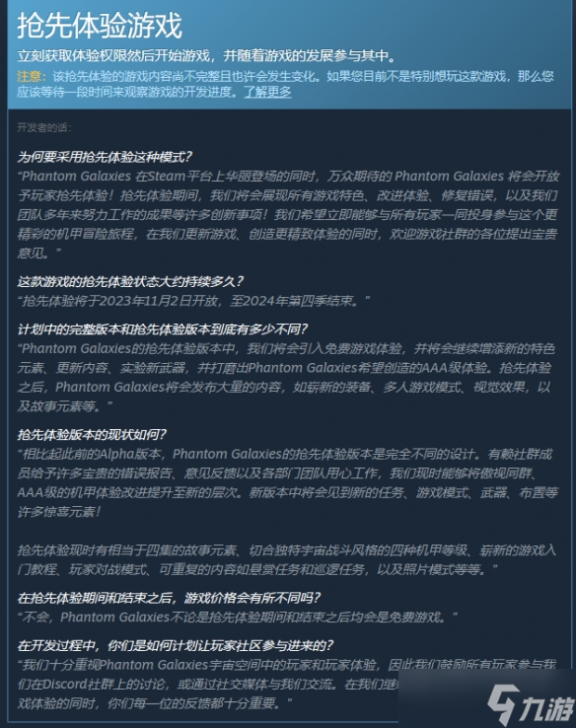The image size is (576, 728).
Task: Click question 如何计划让玩家社区参与进来的?
Action: pos(176,645)
